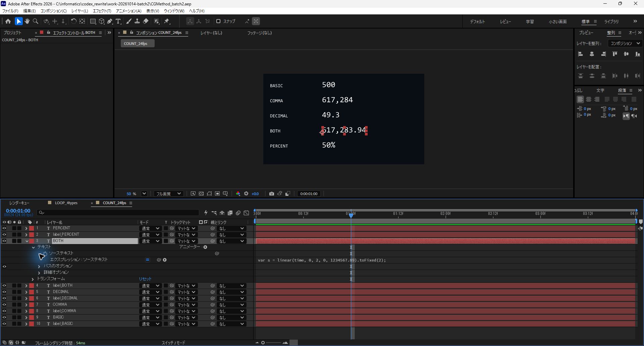Switch to the Project panel tab
The image size is (644, 346).
click(12, 33)
